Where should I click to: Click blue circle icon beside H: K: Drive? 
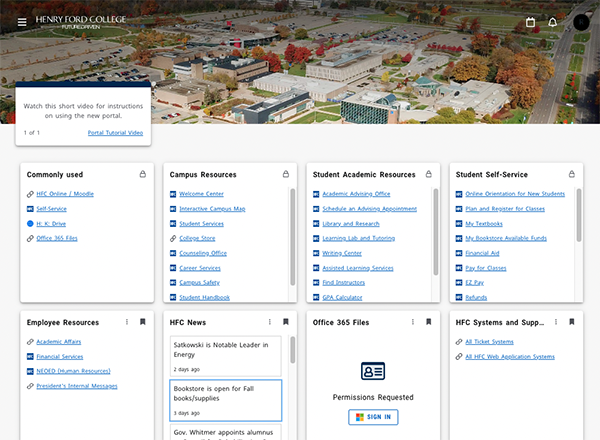coord(30,223)
